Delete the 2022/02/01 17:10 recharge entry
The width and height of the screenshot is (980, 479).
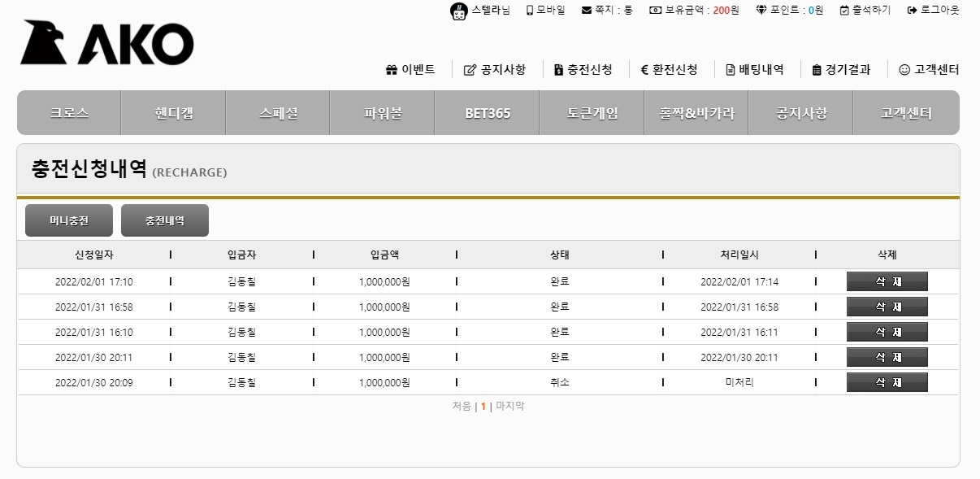pos(887,282)
